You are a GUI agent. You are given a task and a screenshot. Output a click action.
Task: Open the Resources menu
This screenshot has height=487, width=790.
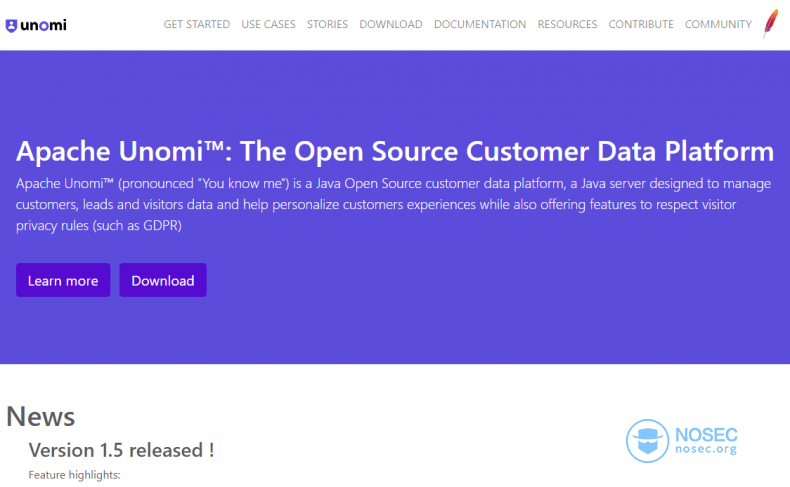567,24
